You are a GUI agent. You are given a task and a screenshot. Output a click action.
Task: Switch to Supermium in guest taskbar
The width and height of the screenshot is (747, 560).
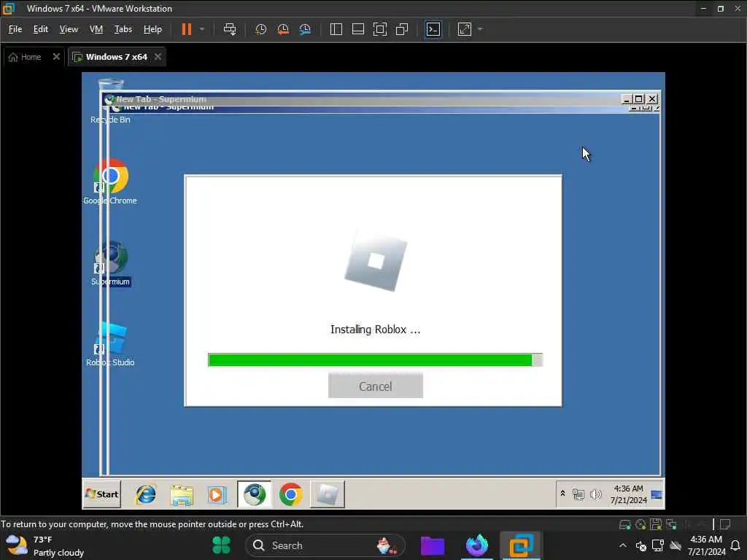pos(255,494)
